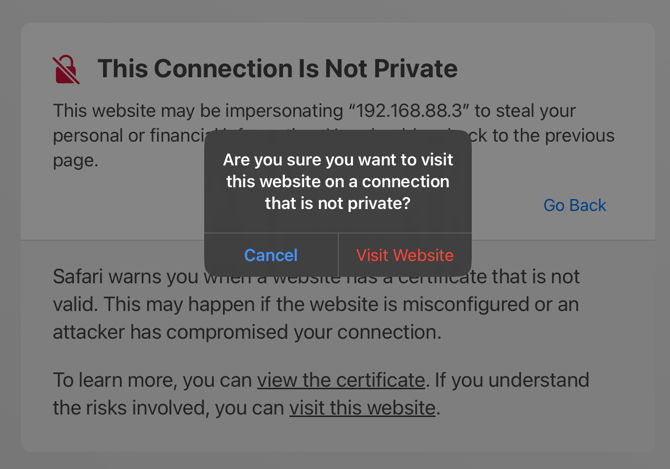
Task: Click 'If you understand' text after certificate link
Action: 512,380
